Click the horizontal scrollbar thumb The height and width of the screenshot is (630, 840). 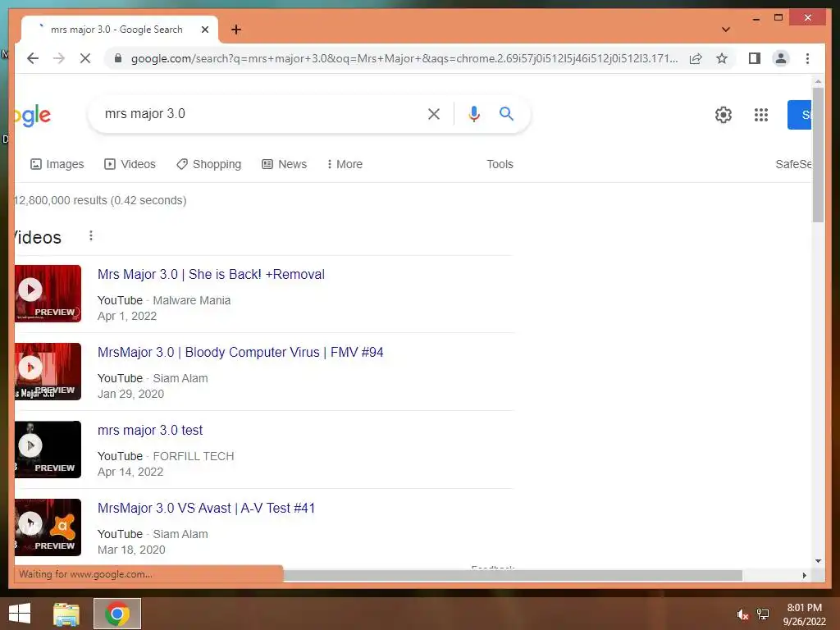[513, 575]
